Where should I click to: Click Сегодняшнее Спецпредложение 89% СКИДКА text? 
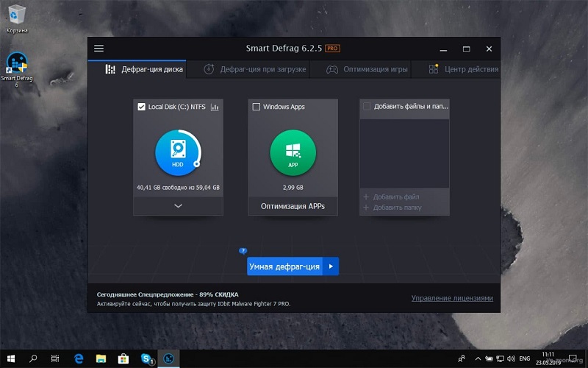pos(168,294)
